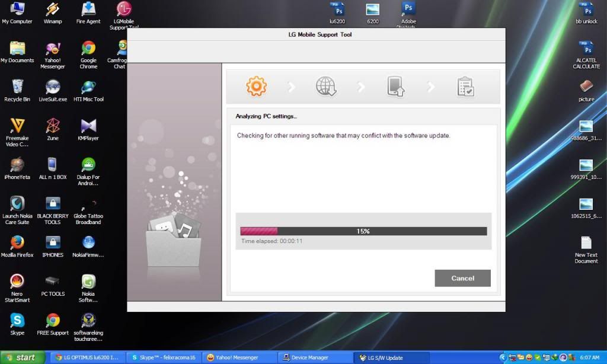Screen dimensions: 607x364
Task: Open the IPHONES folder icon
Action: (53, 246)
